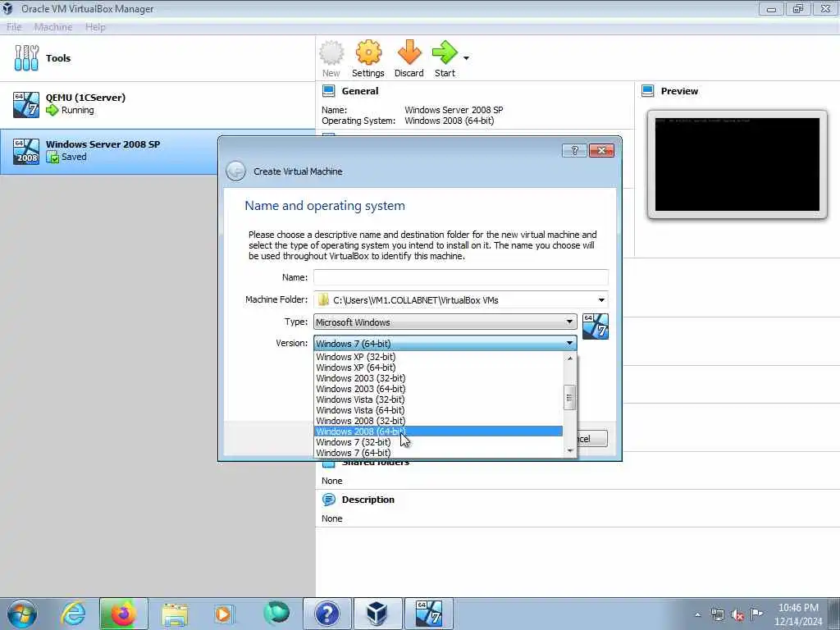Click the Windows Server 2008 machine icon

pos(26,151)
